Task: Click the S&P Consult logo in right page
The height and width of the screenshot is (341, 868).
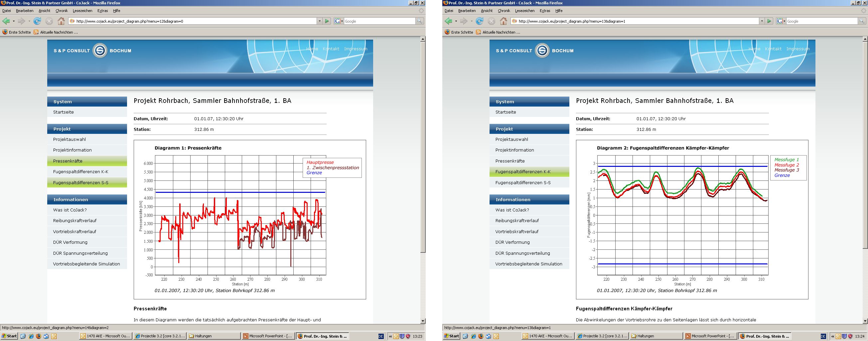Action: click(x=542, y=51)
